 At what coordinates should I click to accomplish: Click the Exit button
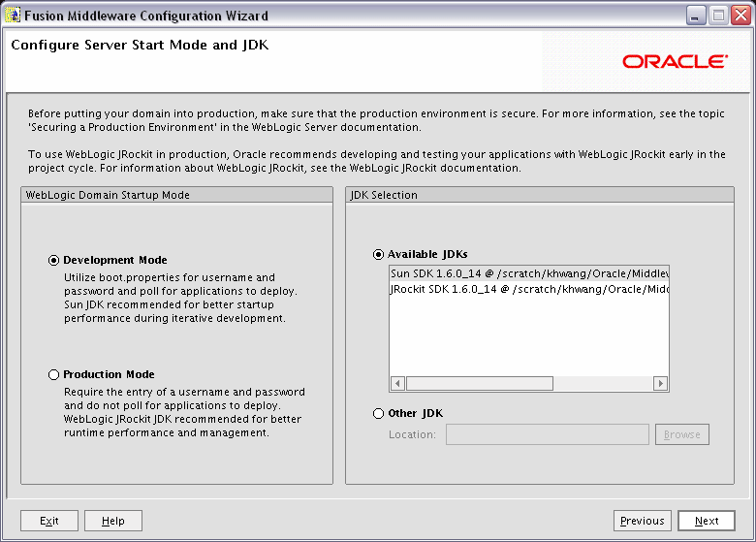click(49, 521)
